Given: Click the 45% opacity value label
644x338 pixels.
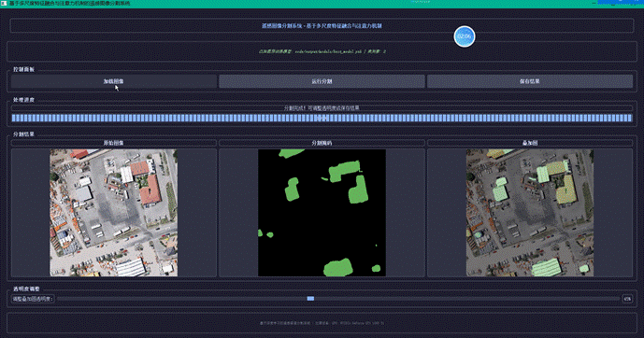Looking at the screenshot, I should (627, 299).
